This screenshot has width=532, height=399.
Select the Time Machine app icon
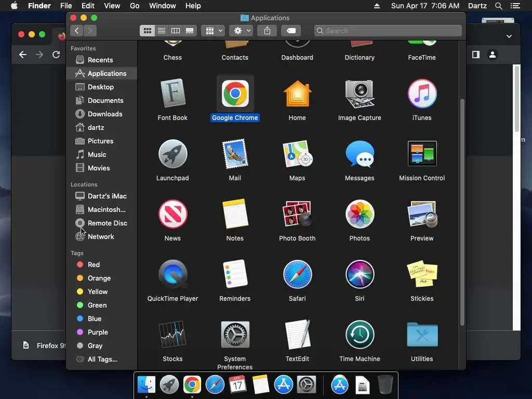click(x=360, y=335)
